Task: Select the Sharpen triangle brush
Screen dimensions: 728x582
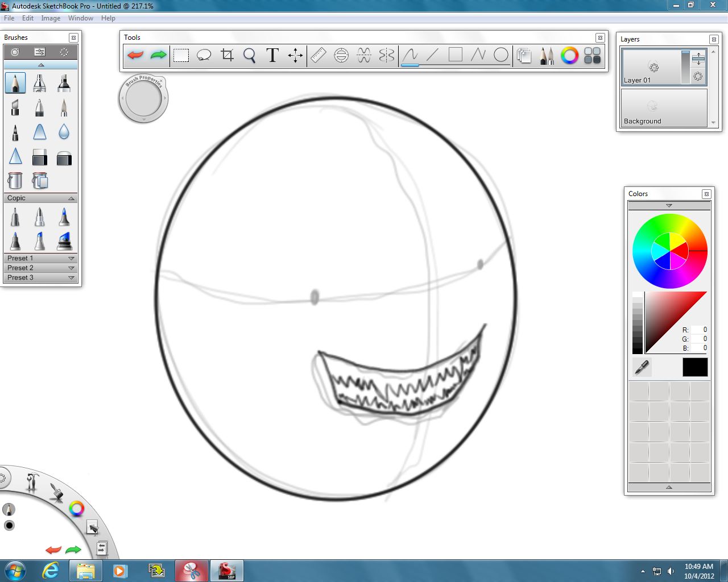Action: 15,157
